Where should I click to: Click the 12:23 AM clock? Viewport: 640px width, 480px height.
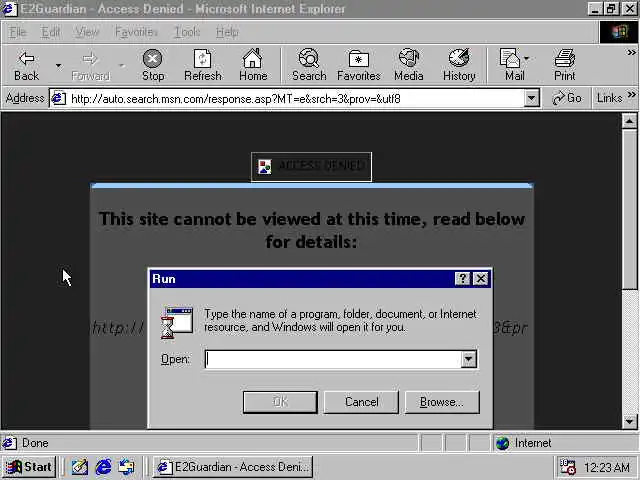click(607, 467)
